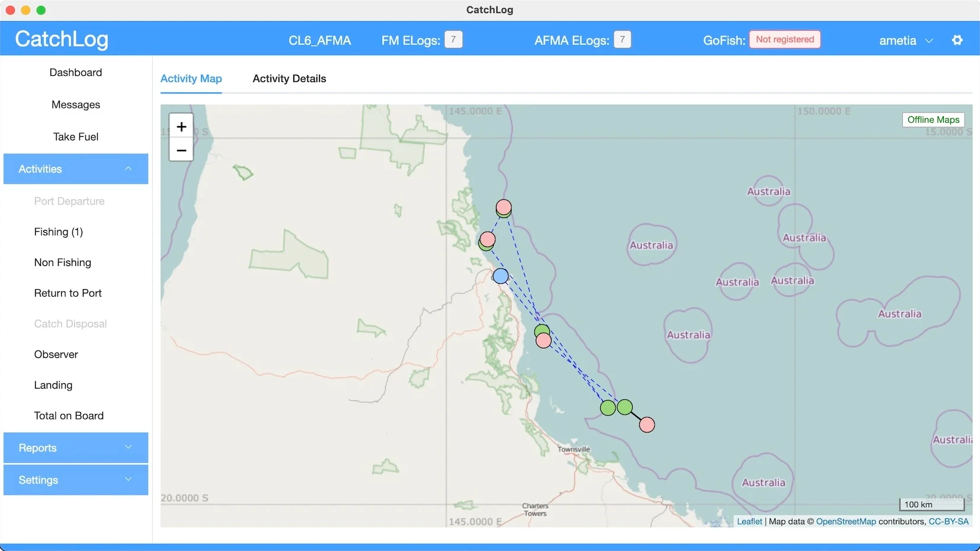The height and width of the screenshot is (551, 980).
Task: Expand the Settings menu section
Action: click(76, 480)
